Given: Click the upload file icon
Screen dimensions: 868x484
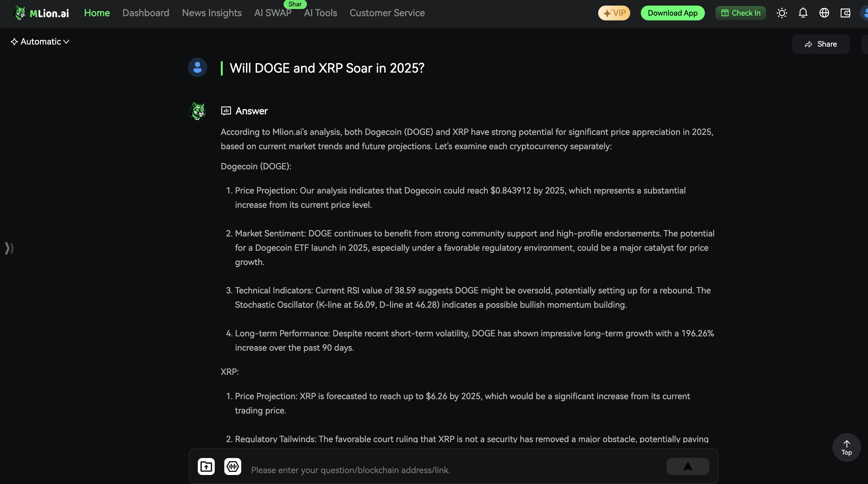Looking at the screenshot, I should click(206, 467).
